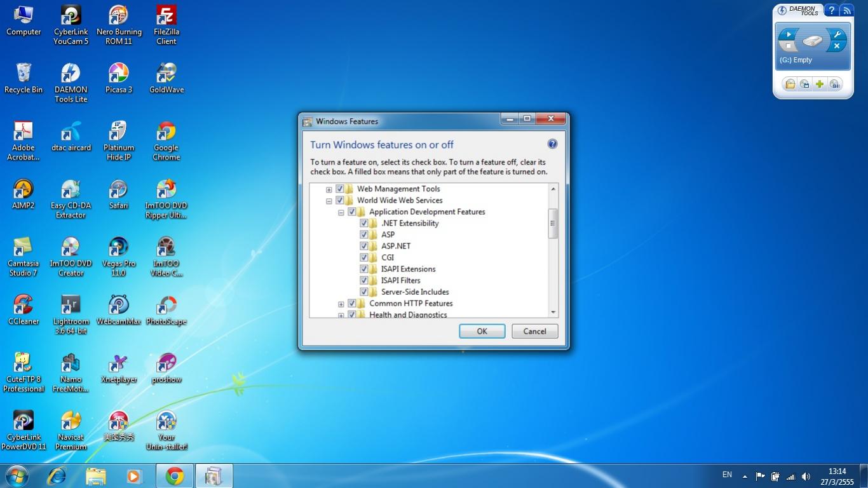Open the help icon in Windows Features dialog

click(x=552, y=144)
